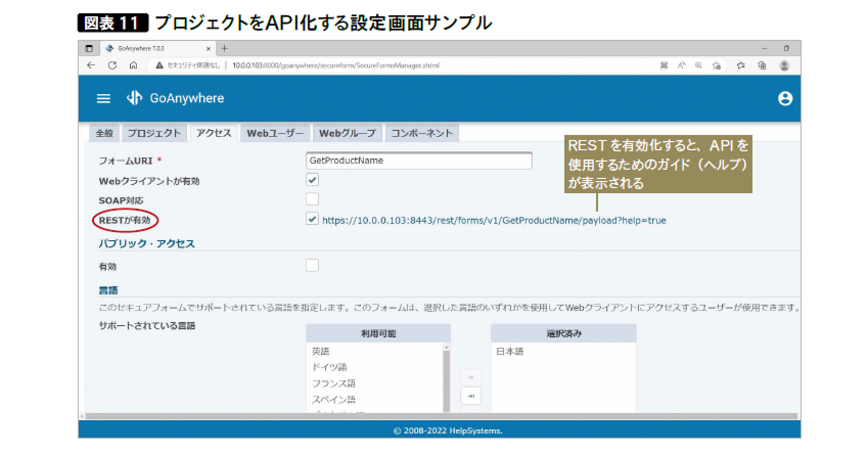The width and height of the screenshot is (868, 455).
Task: Close the GoAnywhere 7.0.3 browser tab
Action: [208, 48]
